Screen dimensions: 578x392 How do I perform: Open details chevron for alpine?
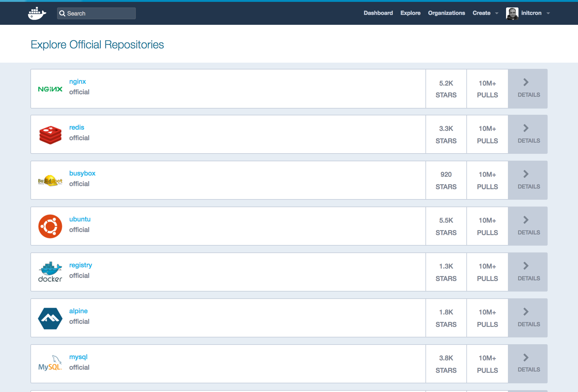(x=526, y=312)
